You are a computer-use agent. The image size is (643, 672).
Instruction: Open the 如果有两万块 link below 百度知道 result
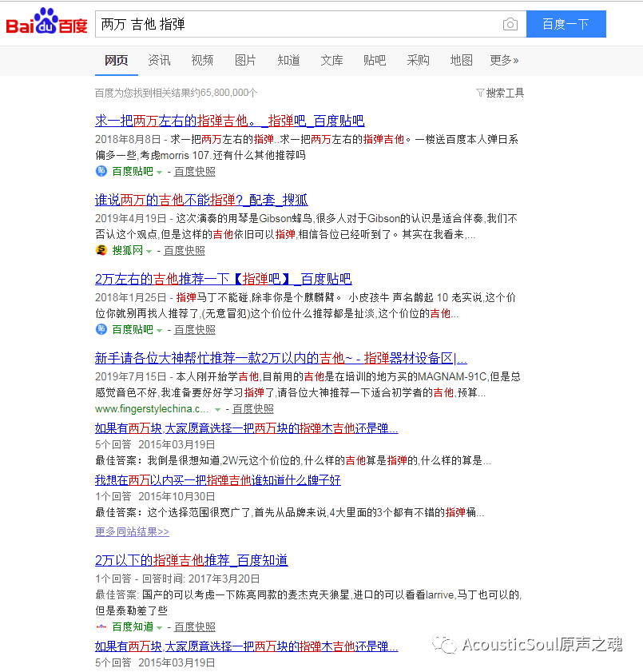(246, 646)
